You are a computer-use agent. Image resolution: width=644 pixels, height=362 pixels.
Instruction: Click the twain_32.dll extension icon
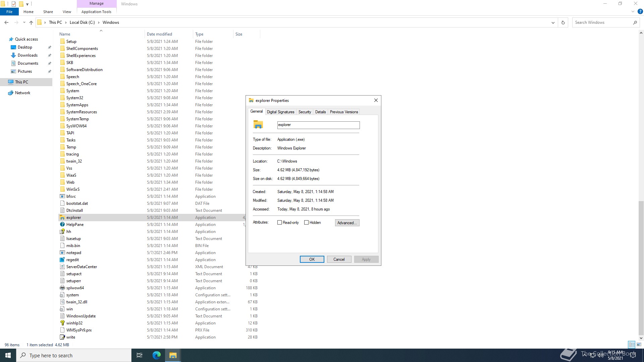pos(62,302)
